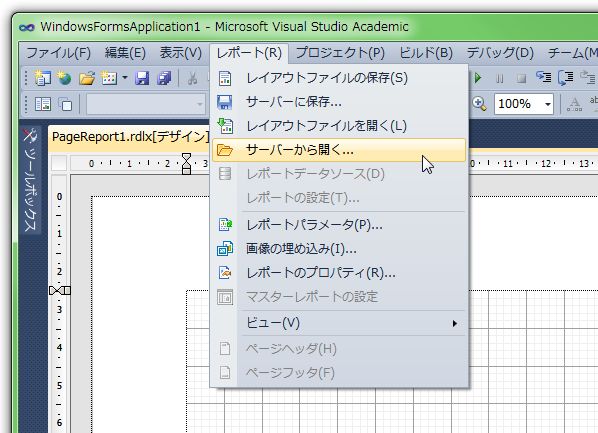Click the Open File folder icon
This screenshot has width=598, height=433.
(x=87, y=79)
